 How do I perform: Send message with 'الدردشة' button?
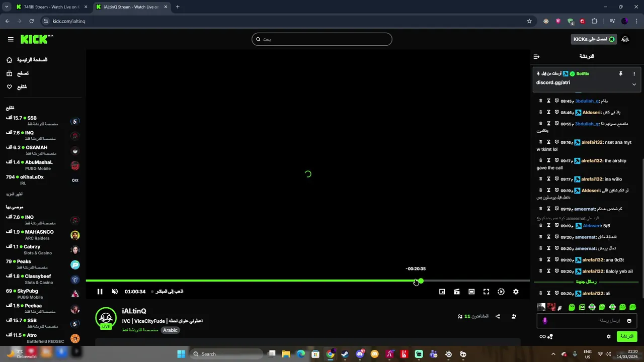[x=627, y=336]
